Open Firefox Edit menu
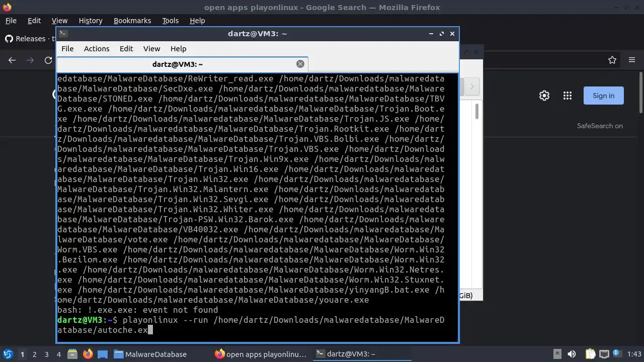Screen dimensions: 644x362 34,21
